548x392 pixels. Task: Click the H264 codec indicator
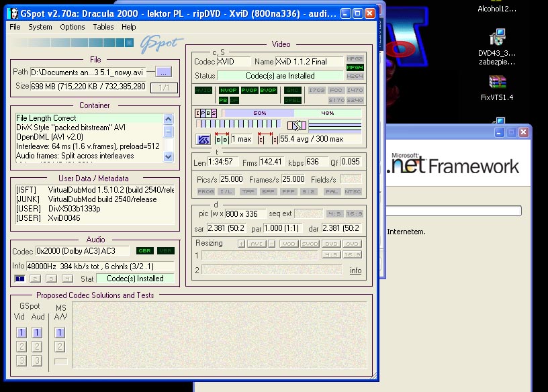[x=355, y=76]
